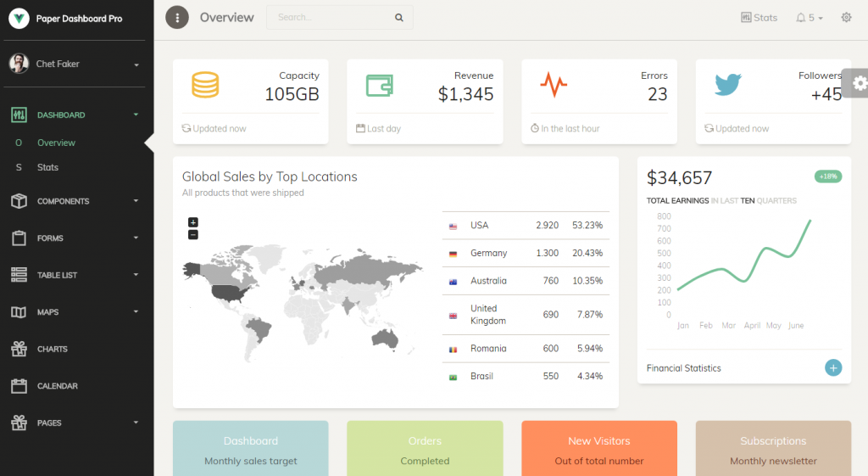
Task: Open the settings gear in top bar
Action: (x=846, y=17)
